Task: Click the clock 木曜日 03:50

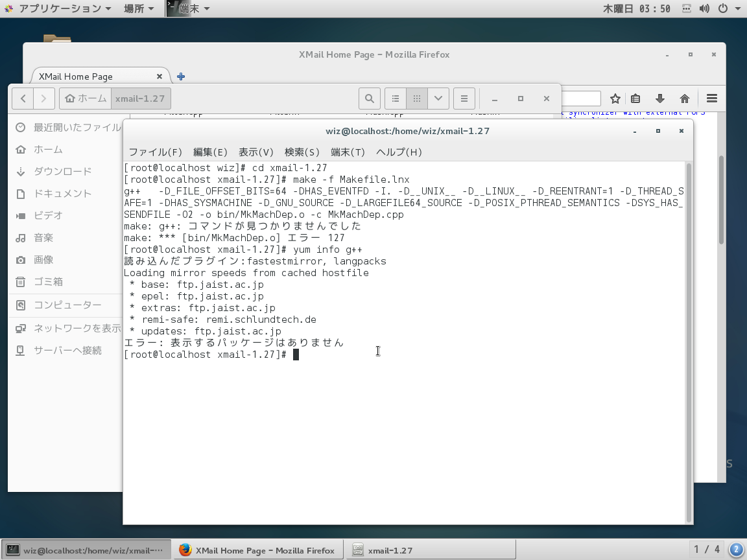Action: 637,8
